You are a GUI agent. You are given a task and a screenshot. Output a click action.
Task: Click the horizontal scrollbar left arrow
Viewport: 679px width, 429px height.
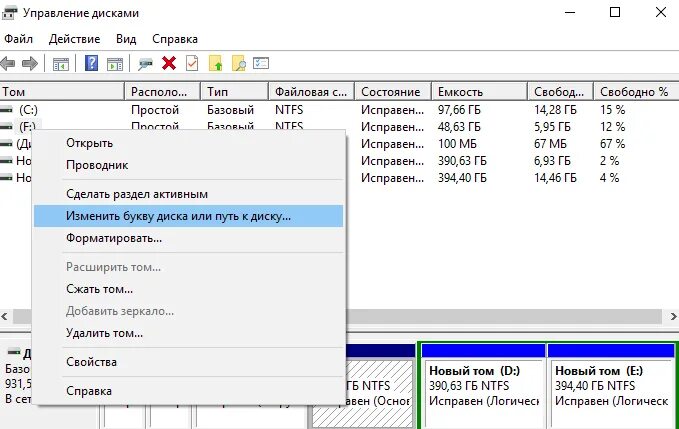(4, 316)
